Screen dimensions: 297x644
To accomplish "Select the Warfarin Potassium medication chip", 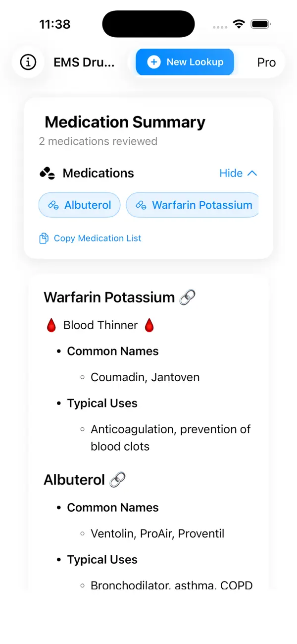I will click(193, 205).
